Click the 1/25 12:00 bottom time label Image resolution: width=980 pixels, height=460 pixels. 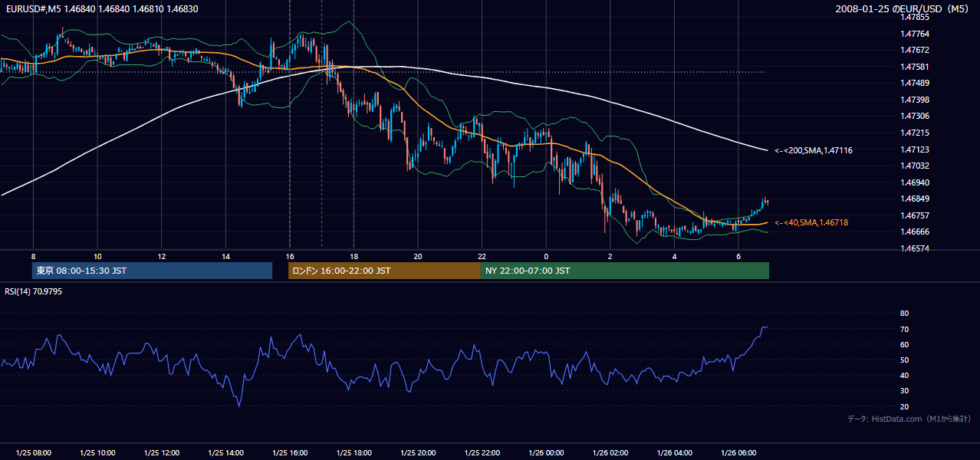click(x=162, y=453)
